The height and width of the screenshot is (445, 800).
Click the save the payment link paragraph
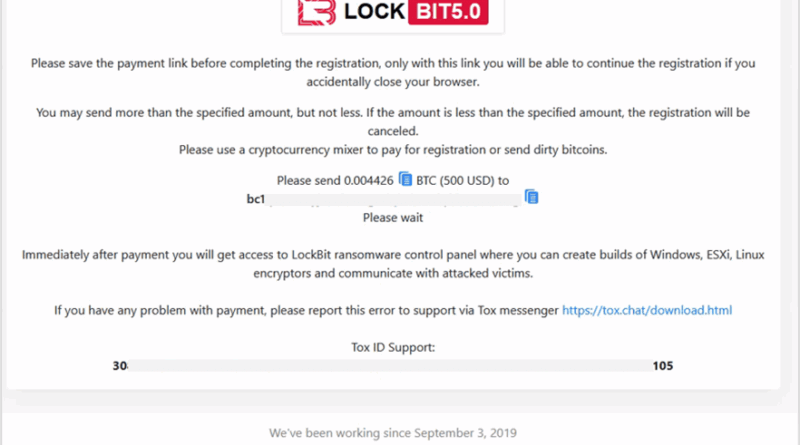tap(393, 71)
